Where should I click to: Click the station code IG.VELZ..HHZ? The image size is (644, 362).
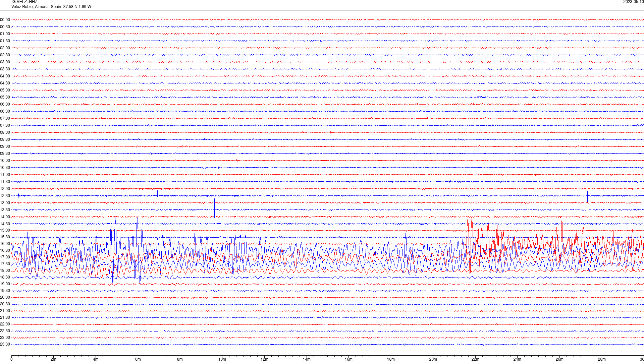click(x=24, y=2)
